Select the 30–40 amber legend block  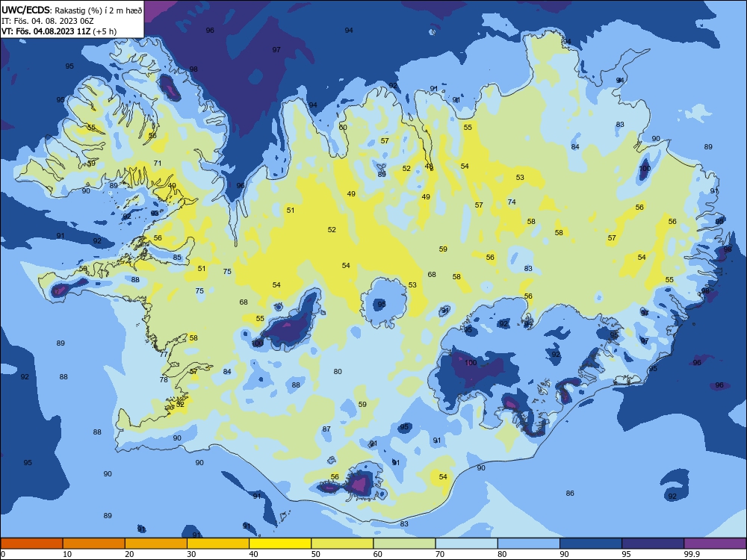217,544
